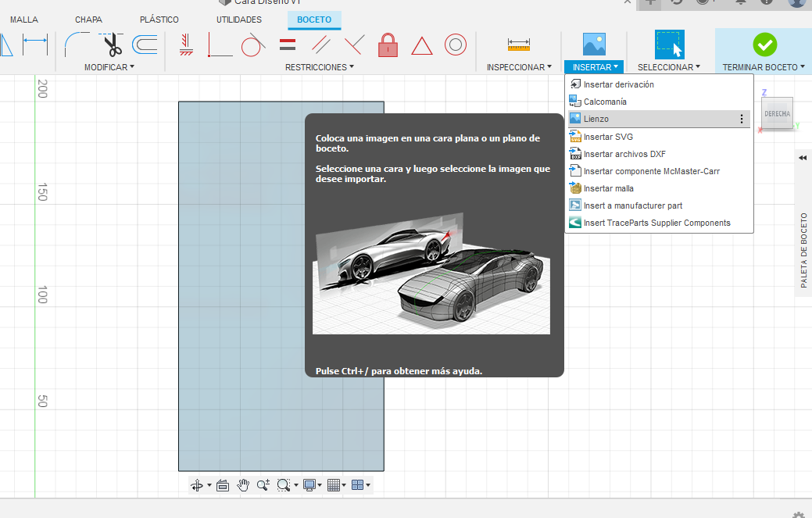Click the Look At icon
The height and width of the screenshot is (518, 812).
click(x=222, y=485)
